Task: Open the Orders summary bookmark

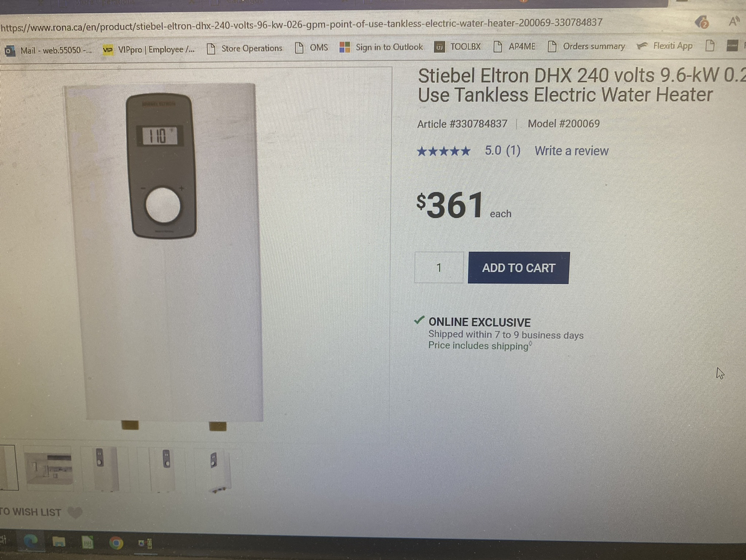Action: tap(586, 46)
